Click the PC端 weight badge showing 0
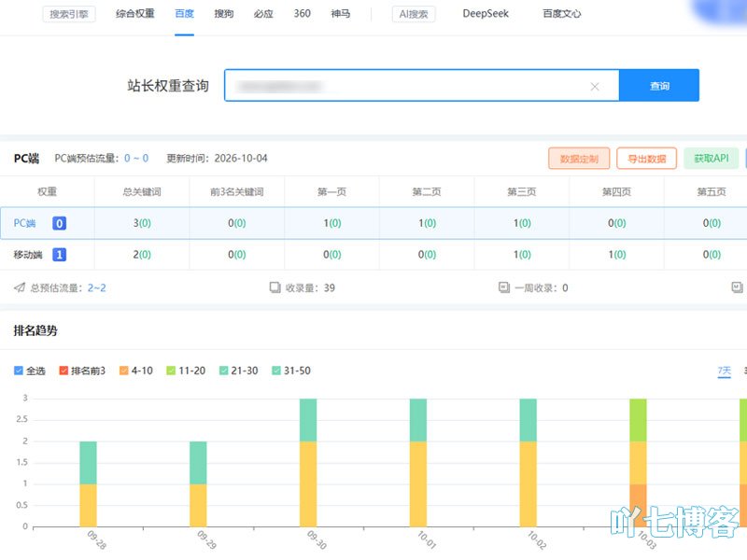Viewport: 747px width, 560px height. (59, 223)
